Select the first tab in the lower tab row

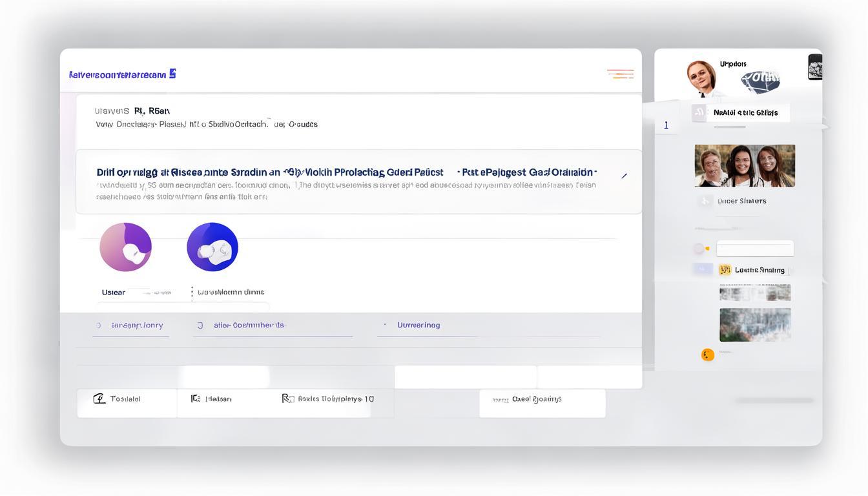click(x=131, y=325)
